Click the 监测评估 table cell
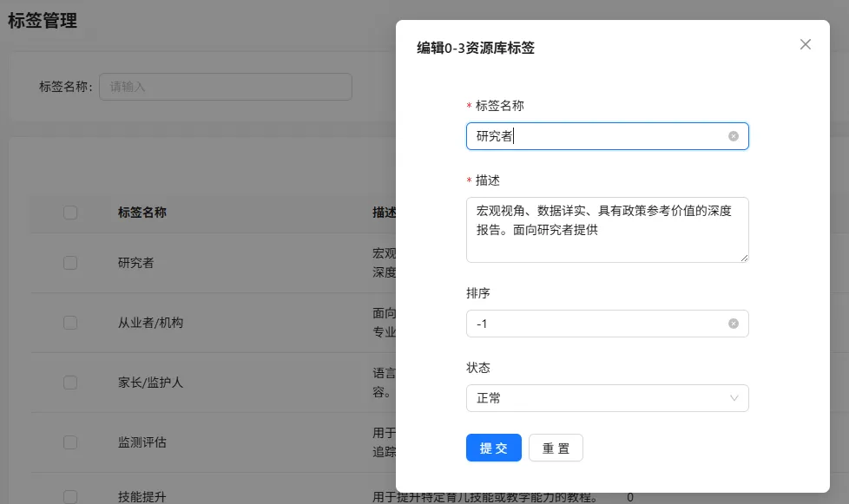 [x=141, y=442]
